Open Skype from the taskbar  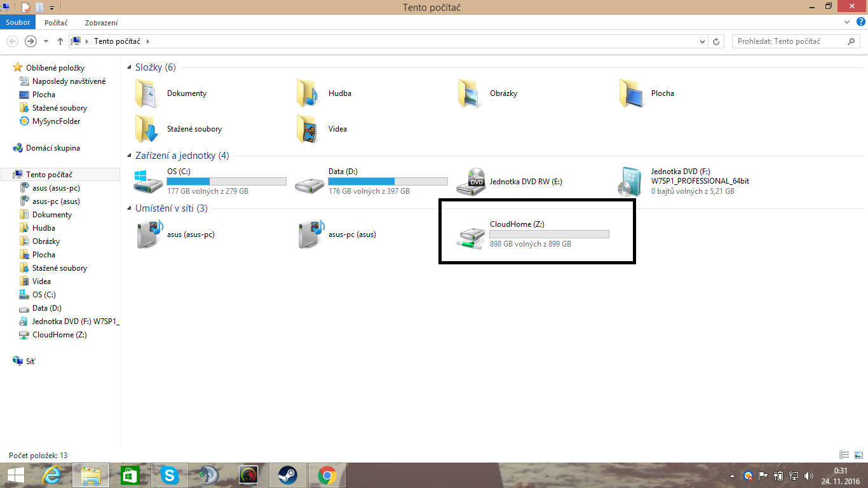169,475
